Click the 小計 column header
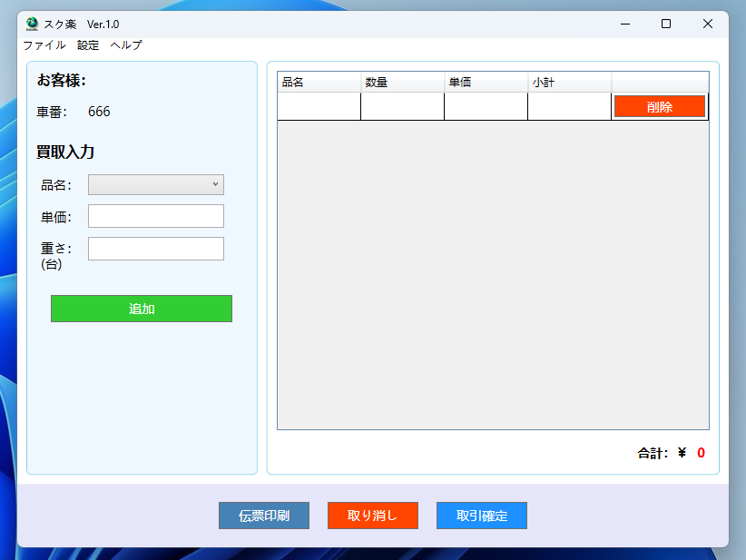This screenshot has height=560, width=746. click(569, 83)
